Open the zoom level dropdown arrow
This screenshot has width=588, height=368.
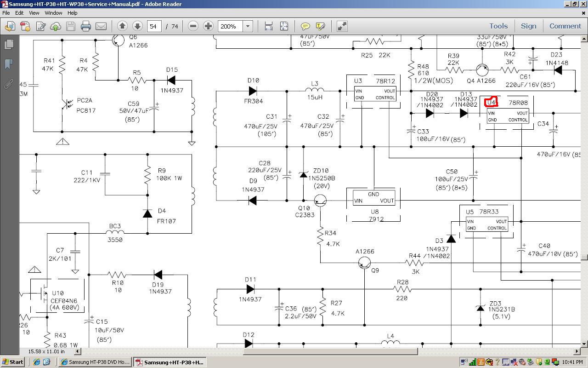(x=248, y=26)
